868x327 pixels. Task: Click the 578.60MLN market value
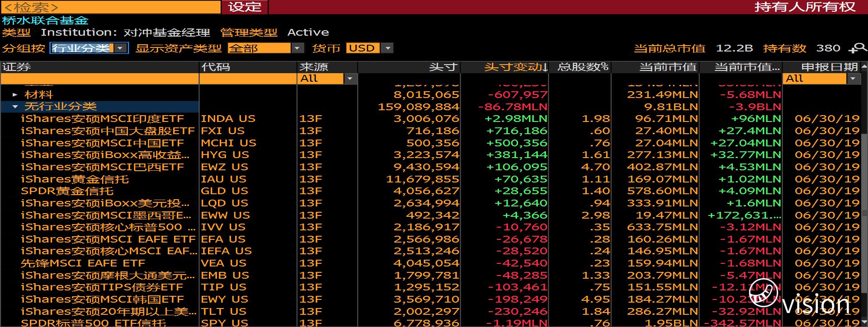coord(663,191)
